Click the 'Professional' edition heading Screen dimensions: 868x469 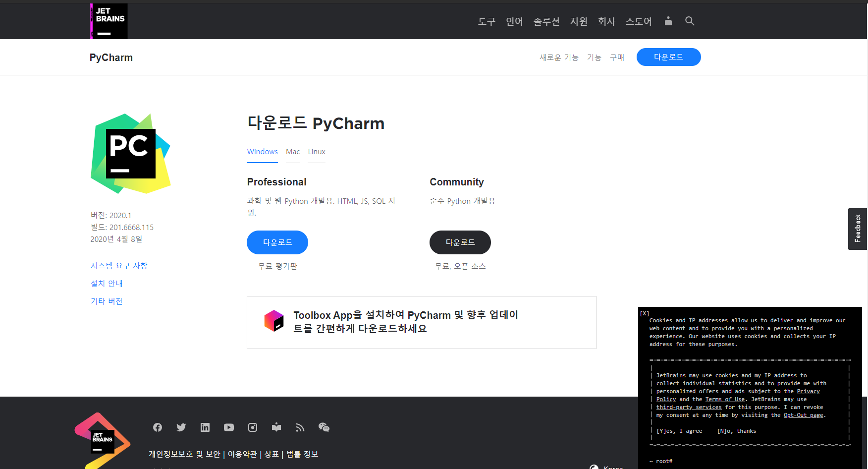[x=277, y=182]
